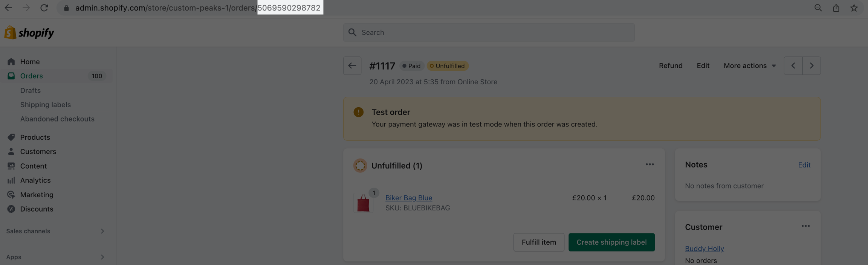Bookmark this page with star icon

854,8
